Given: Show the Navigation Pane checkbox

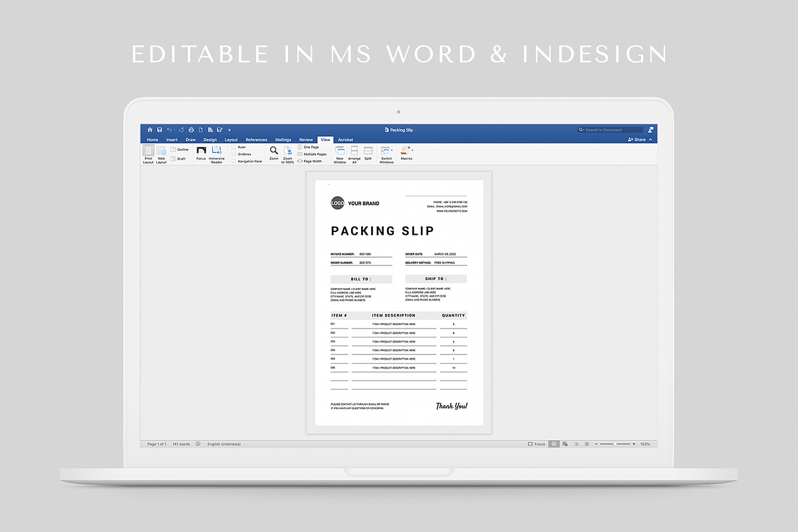Looking at the screenshot, I should click(x=234, y=161).
